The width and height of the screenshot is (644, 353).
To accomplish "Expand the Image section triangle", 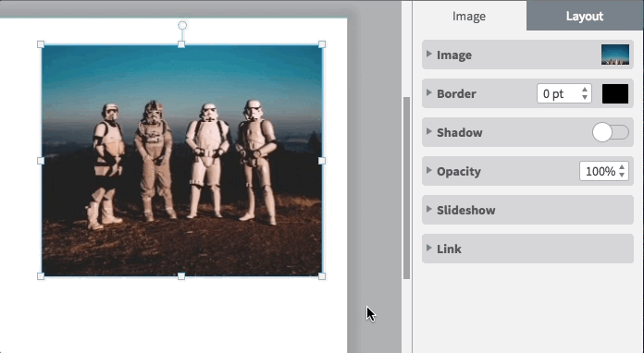I will [428, 54].
